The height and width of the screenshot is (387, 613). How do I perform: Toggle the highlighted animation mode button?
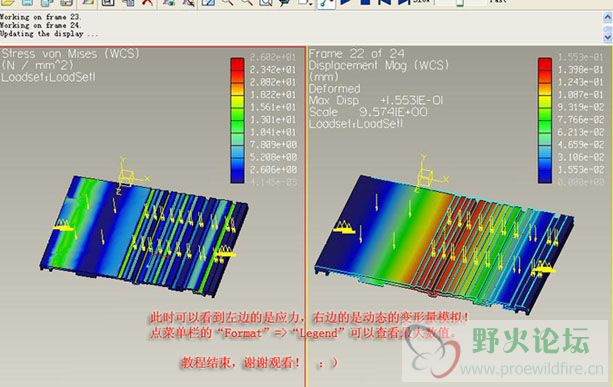click(326, 3)
